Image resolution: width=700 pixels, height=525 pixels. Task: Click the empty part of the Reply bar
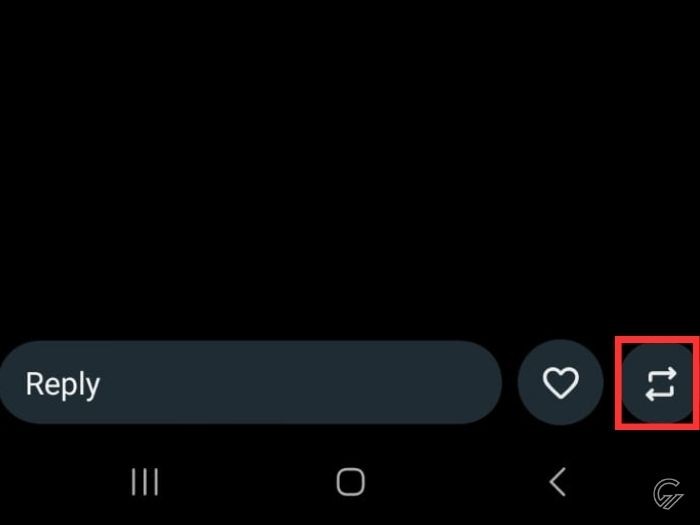(x=299, y=383)
